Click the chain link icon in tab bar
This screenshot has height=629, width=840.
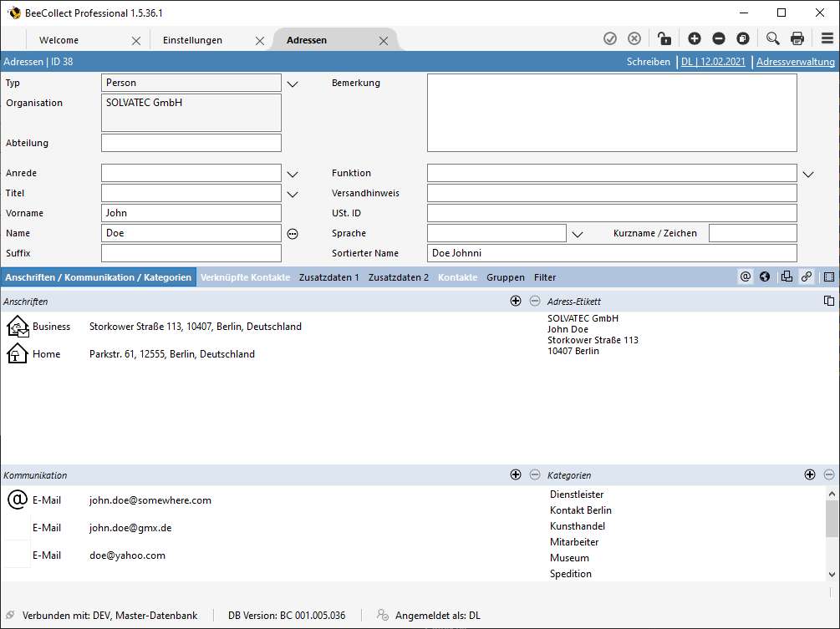click(806, 277)
